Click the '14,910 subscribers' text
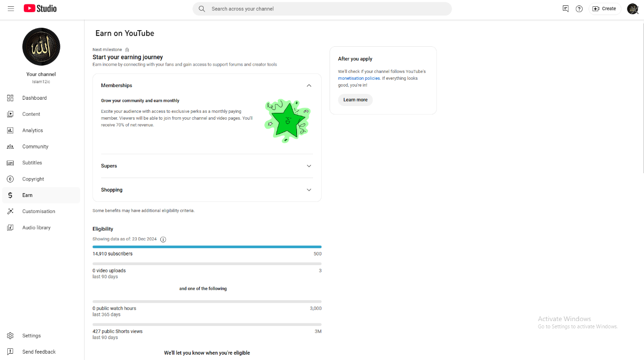 [113, 254]
